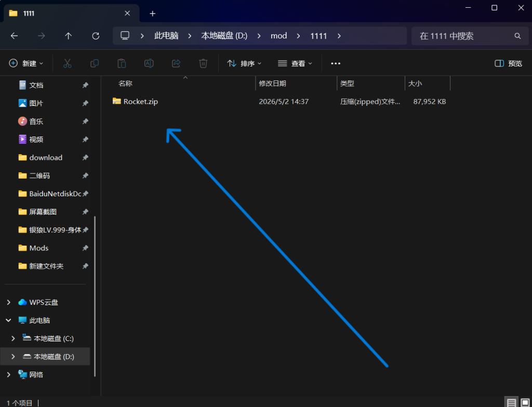Click 本地磁盘 (D:) in the breadcrumb
Viewport: 532px width, 407px height.
point(224,36)
